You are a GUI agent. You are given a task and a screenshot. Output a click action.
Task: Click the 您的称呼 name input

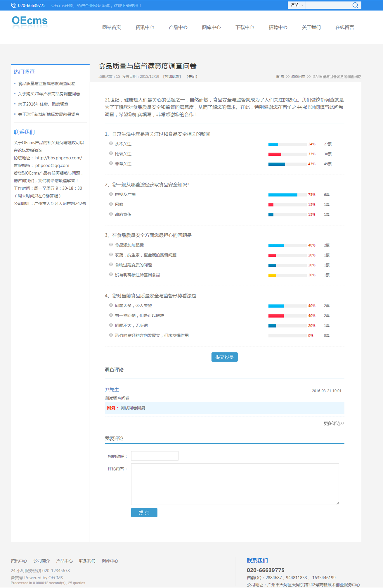[155, 456]
